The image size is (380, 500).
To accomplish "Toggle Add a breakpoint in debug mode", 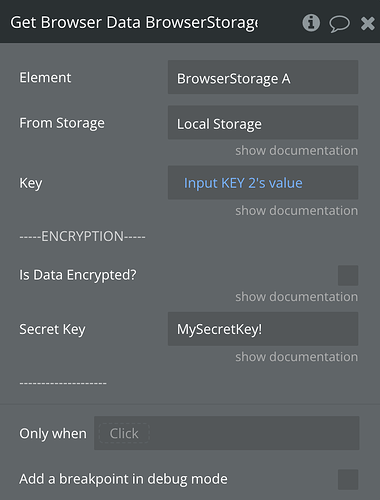I will [x=348, y=479].
